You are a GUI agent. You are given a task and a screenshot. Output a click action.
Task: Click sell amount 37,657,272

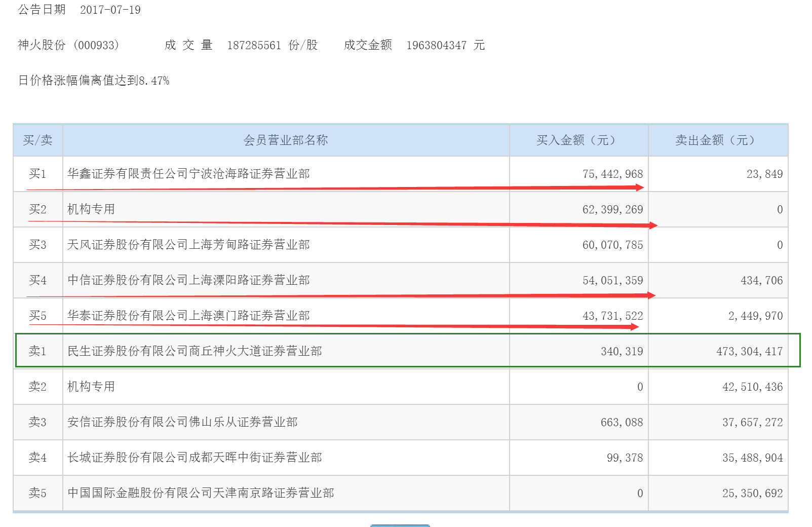coord(752,422)
